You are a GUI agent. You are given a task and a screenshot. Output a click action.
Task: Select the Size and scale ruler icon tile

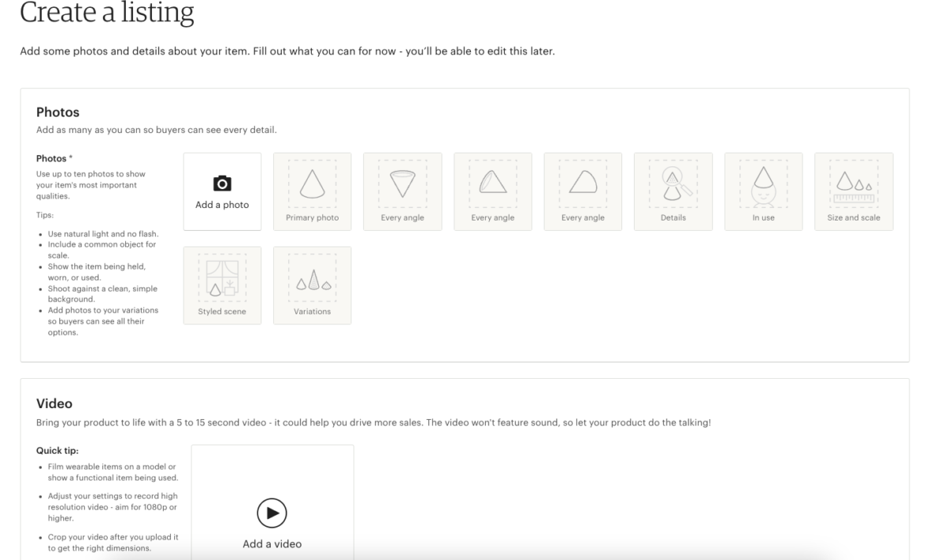click(x=854, y=191)
